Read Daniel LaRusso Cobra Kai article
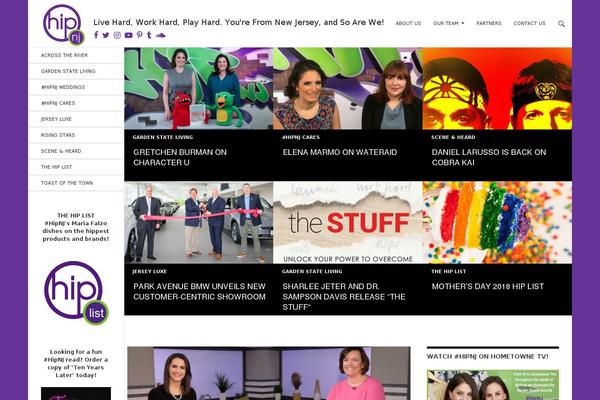Image resolution: width=600 pixels, height=400 pixels. click(489, 157)
